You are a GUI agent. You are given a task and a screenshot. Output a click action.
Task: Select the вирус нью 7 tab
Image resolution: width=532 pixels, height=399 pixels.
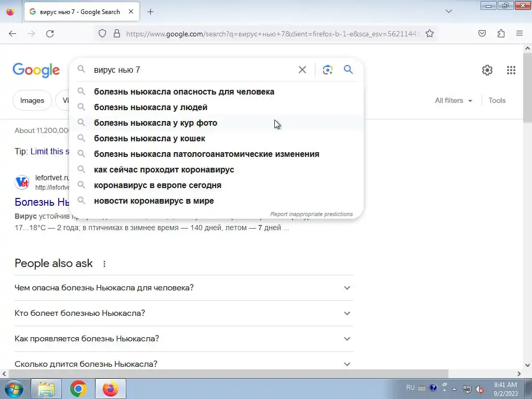(x=82, y=11)
